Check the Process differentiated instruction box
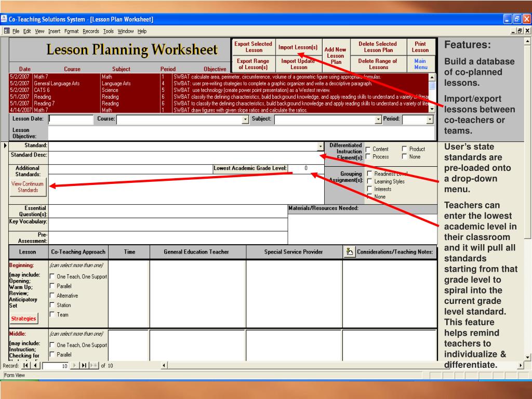 (368, 156)
